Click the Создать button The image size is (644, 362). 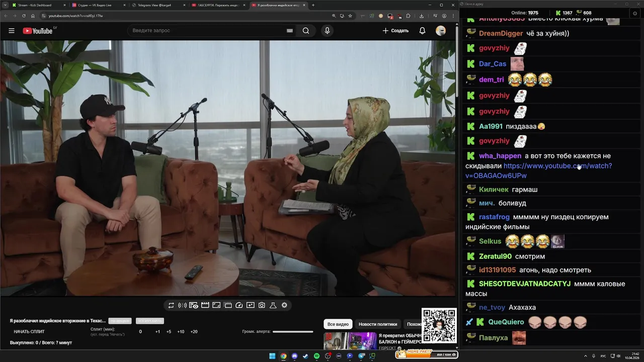pos(395,31)
